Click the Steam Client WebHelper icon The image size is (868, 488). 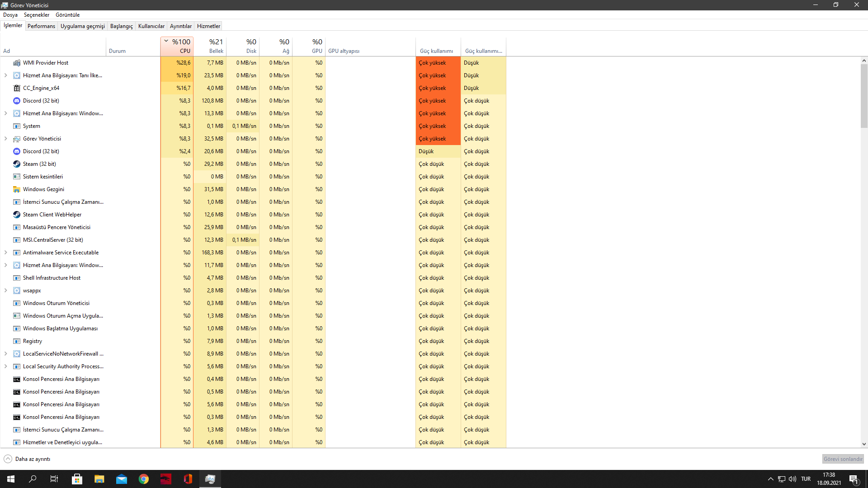(x=17, y=214)
